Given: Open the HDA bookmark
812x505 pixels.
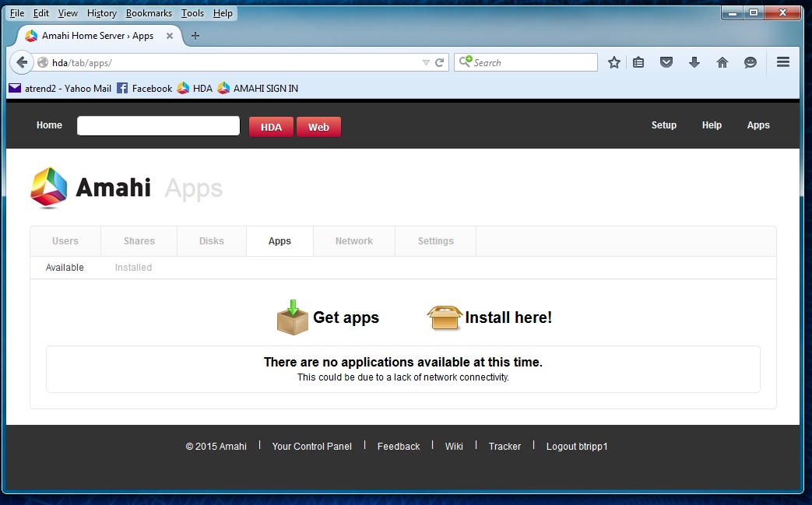Looking at the screenshot, I should coord(195,89).
